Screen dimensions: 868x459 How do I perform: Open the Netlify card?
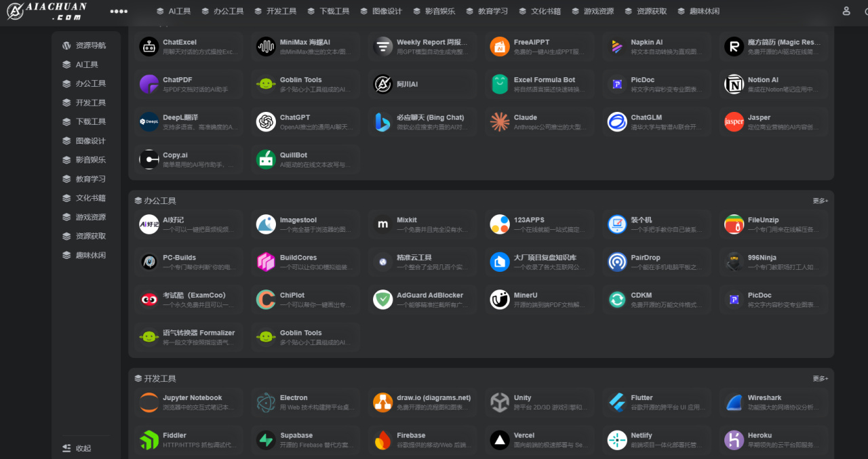656,440
